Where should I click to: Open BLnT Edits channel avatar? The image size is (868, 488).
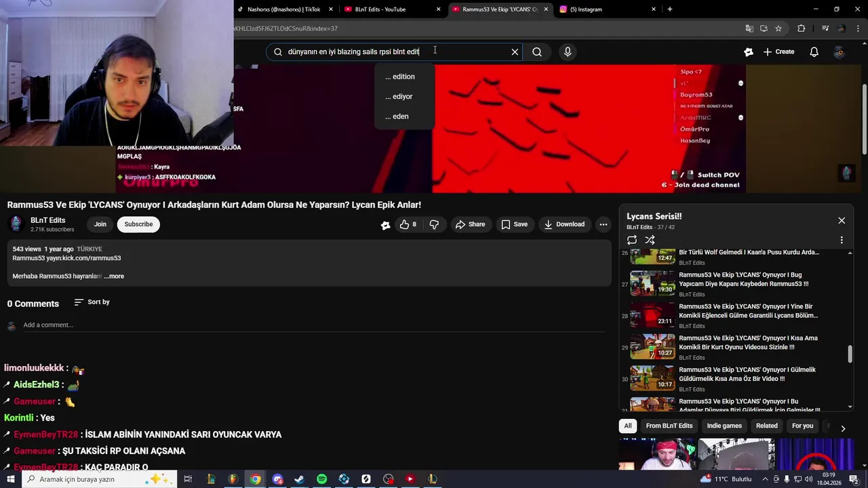pyautogui.click(x=16, y=224)
